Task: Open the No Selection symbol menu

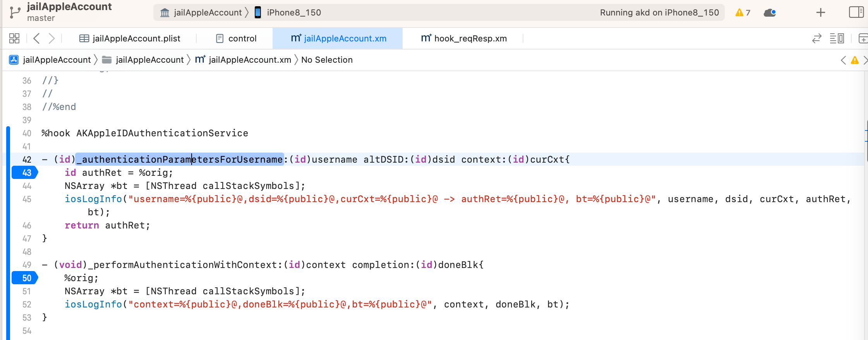Action: (327, 60)
